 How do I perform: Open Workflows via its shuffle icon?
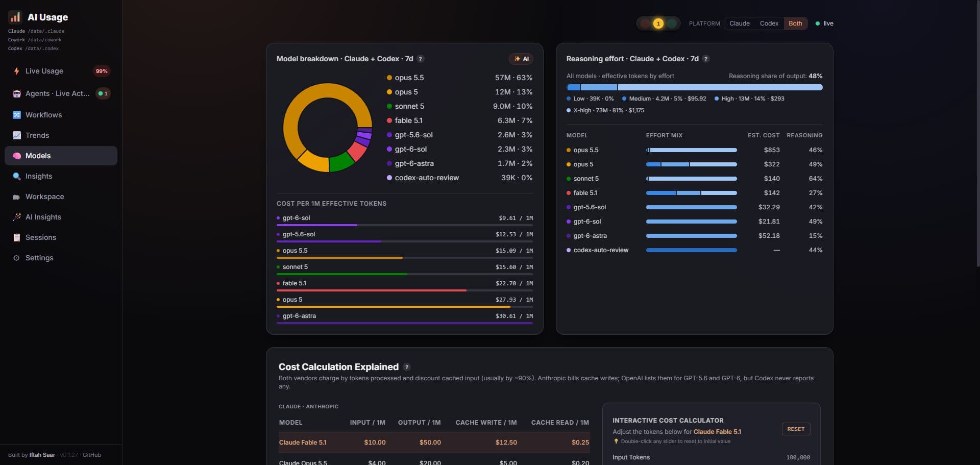pos(17,115)
